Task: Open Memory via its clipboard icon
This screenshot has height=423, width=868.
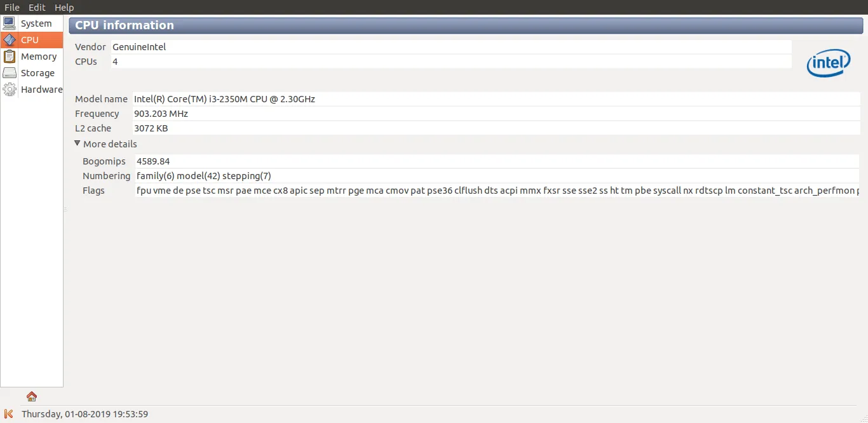Action: tap(10, 57)
